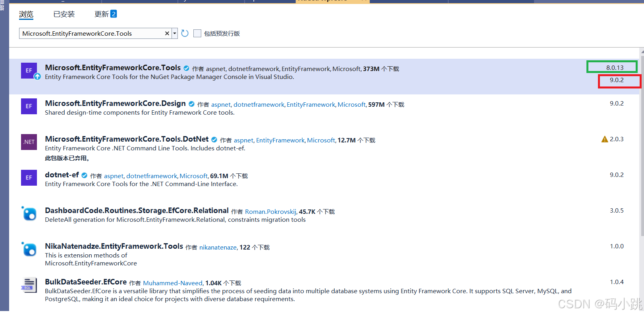Click the 此包版本已弃用 deprecation notice
The width and height of the screenshot is (644, 315).
point(68,158)
